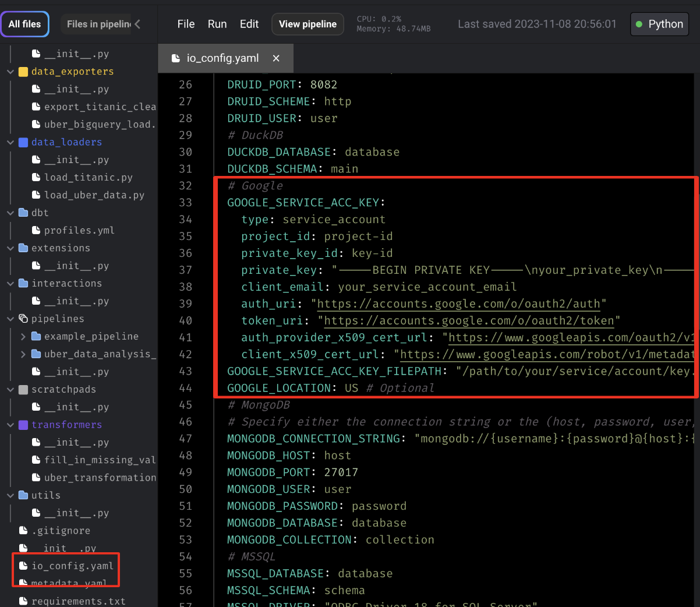Click the collapse arrow next to Files in pipeline

pos(137,24)
